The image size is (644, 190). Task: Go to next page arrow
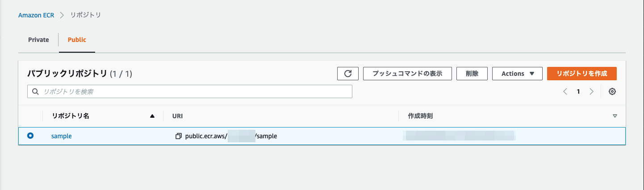pyautogui.click(x=592, y=91)
